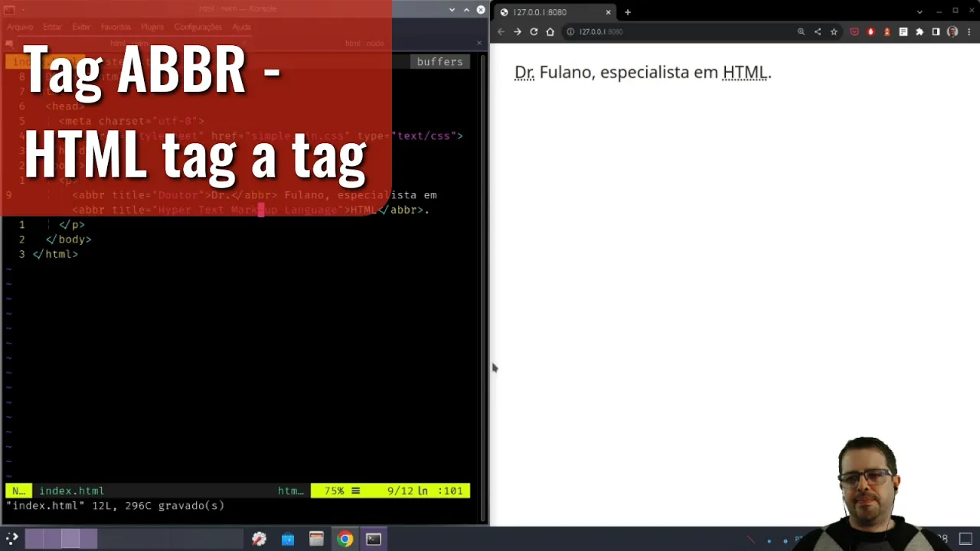Open the file manager taskbar icon
Screen dimensions: 980x551
click(316, 539)
